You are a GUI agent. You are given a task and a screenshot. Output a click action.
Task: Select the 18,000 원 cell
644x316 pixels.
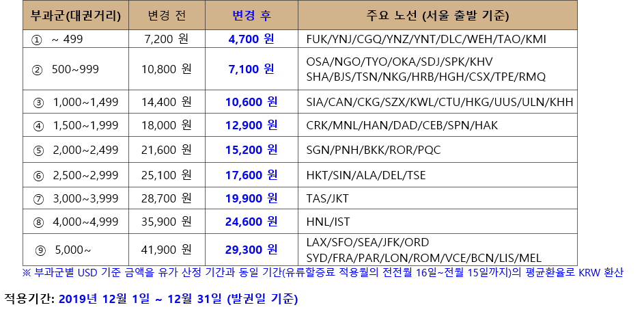coord(167,125)
